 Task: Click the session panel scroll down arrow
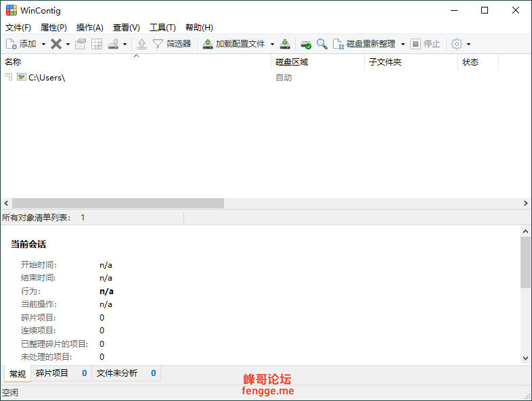tap(525, 358)
